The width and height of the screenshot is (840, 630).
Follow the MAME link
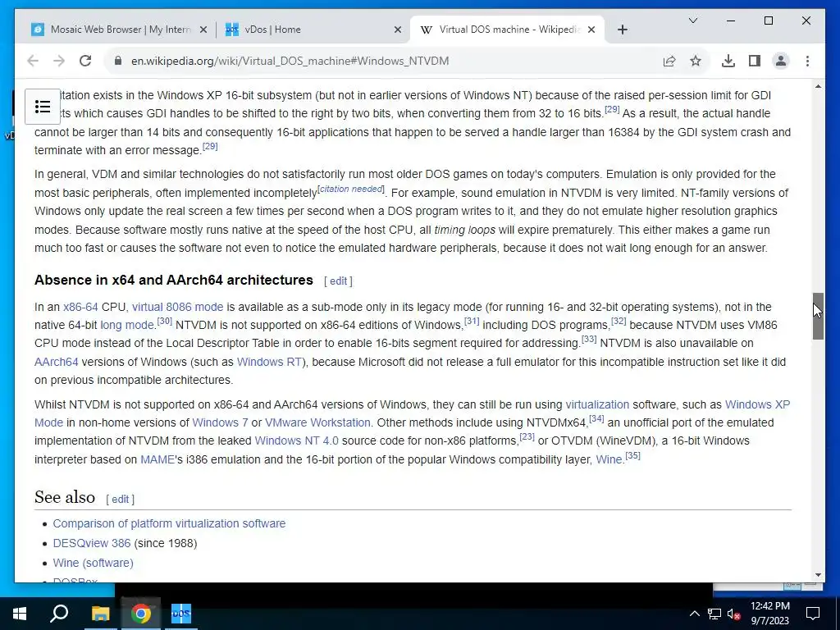coord(157,459)
